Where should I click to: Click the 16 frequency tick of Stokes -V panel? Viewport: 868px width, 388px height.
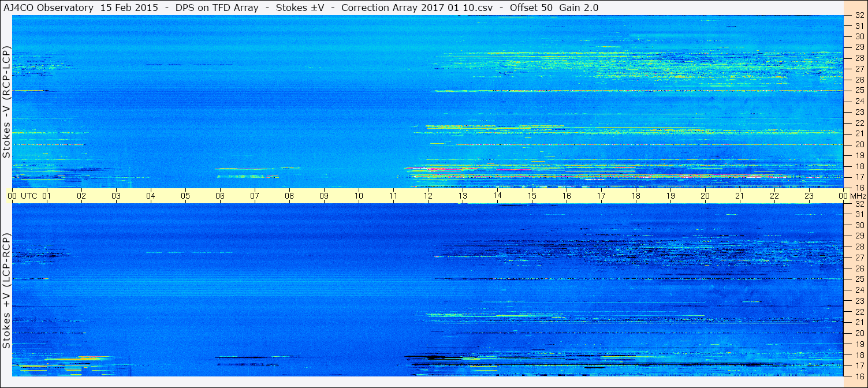click(x=859, y=187)
